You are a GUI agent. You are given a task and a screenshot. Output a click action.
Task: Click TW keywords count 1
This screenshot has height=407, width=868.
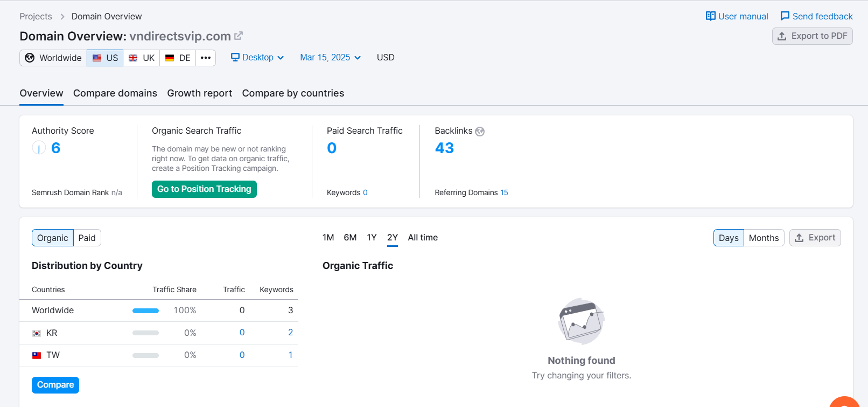point(291,355)
